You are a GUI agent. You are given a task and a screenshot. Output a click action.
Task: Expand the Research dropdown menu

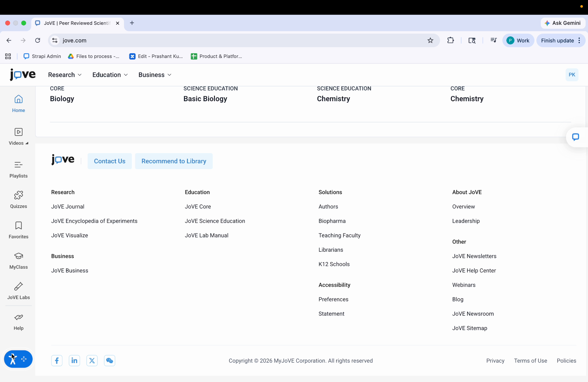pos(65,75)
